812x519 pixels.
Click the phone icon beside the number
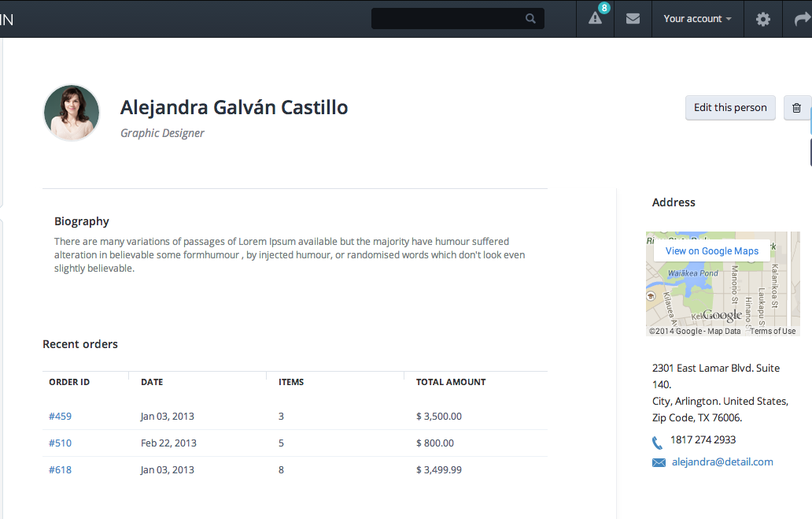tap(658, 442)
